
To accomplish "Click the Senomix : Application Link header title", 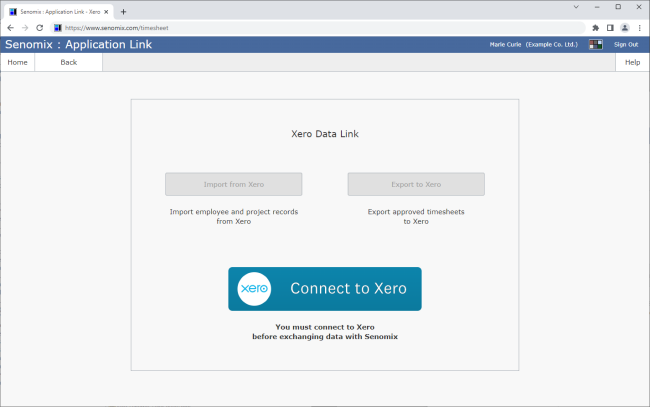I will 78,44.
